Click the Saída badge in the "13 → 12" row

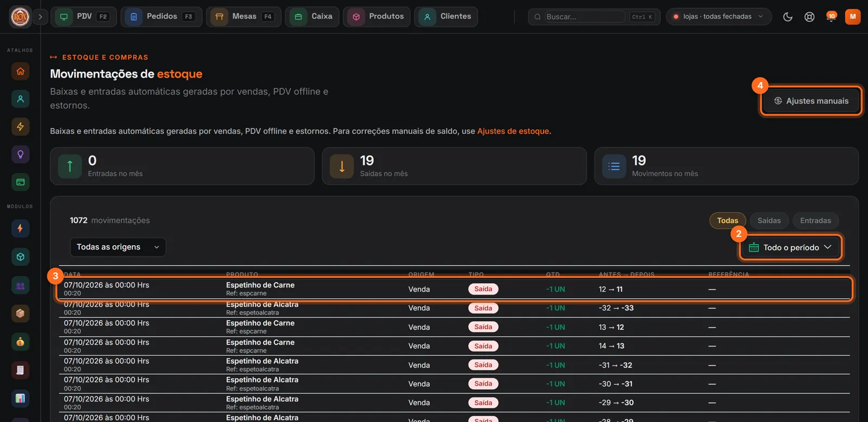[483, 327]
